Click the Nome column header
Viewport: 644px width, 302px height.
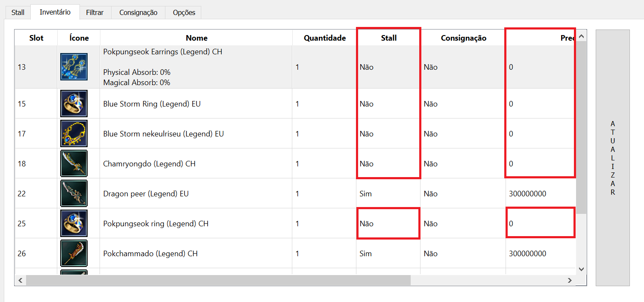[x=196, y=38]
